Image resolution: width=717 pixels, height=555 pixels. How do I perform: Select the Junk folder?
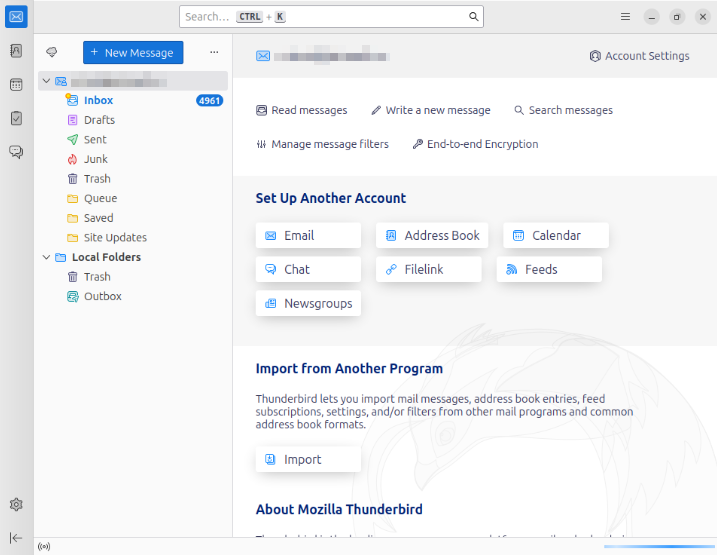tap(133, 160)
